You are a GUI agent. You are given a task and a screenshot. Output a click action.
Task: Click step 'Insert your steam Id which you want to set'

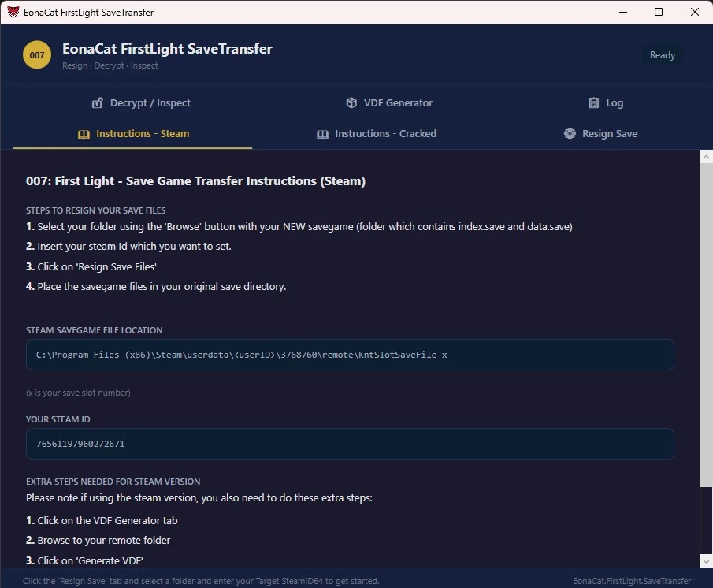(x=128, y=247)
